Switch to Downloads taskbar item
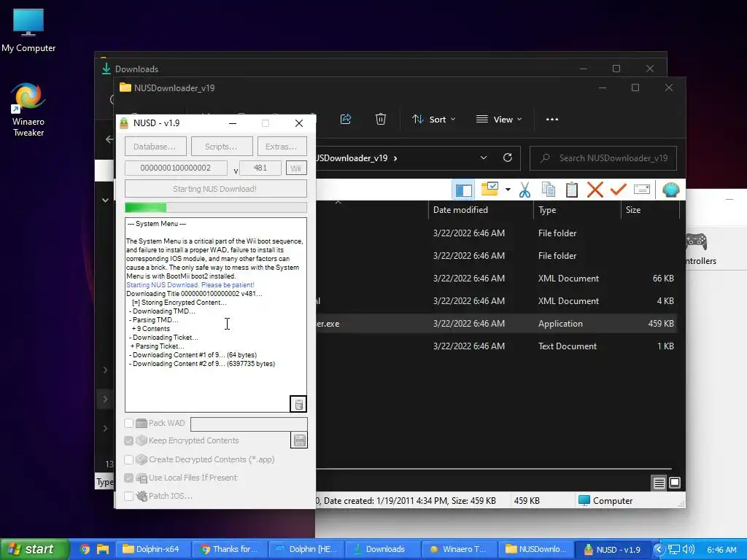747x560 pixels. pyautogui.click(x=383, y=549)
